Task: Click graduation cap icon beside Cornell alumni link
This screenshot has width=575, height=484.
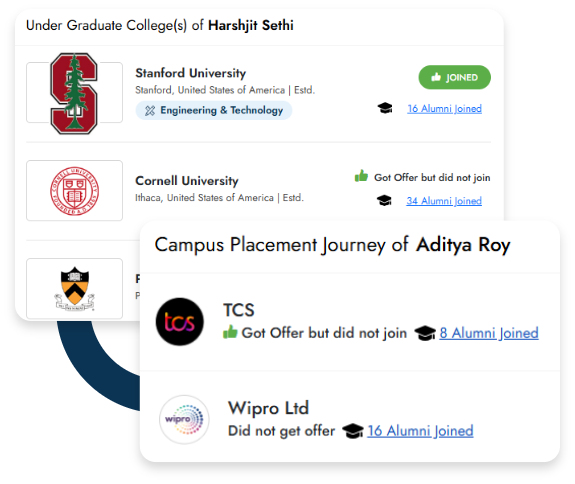Action: 384,201
